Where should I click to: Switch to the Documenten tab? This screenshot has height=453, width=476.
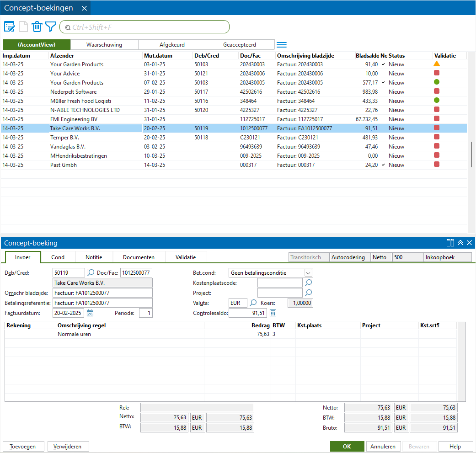[139, 257]
